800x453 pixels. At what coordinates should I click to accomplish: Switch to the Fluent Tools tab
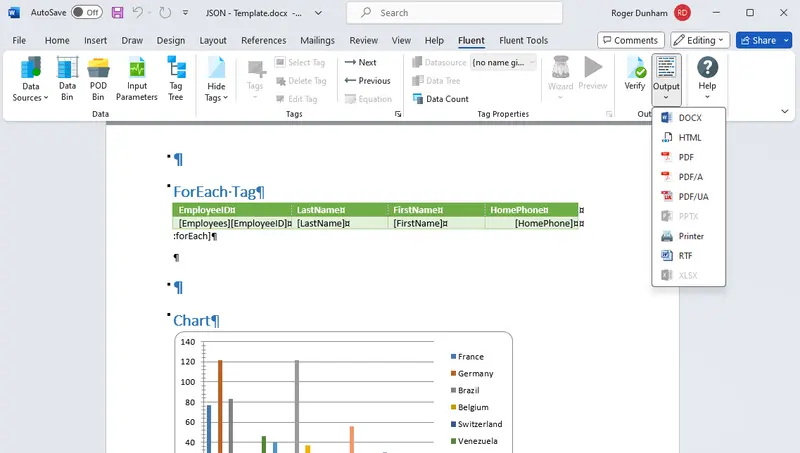click(x=523, y=40)
